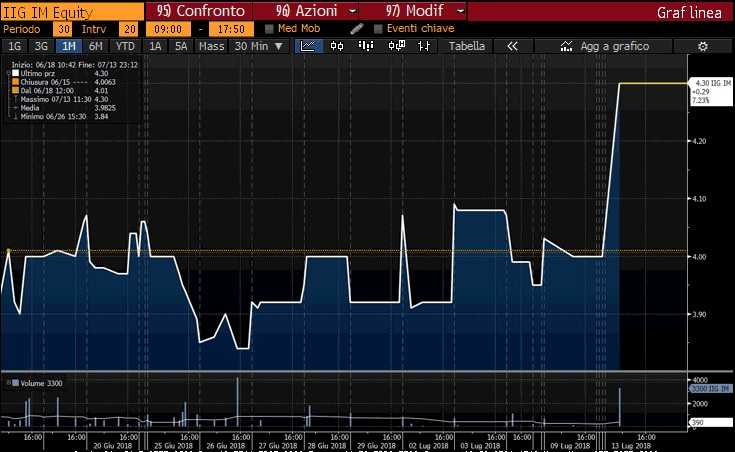Image resolution: width=735 pixels, height=452 pixels.
Task: Select the 6M period tab
Action: pos(95,46)
